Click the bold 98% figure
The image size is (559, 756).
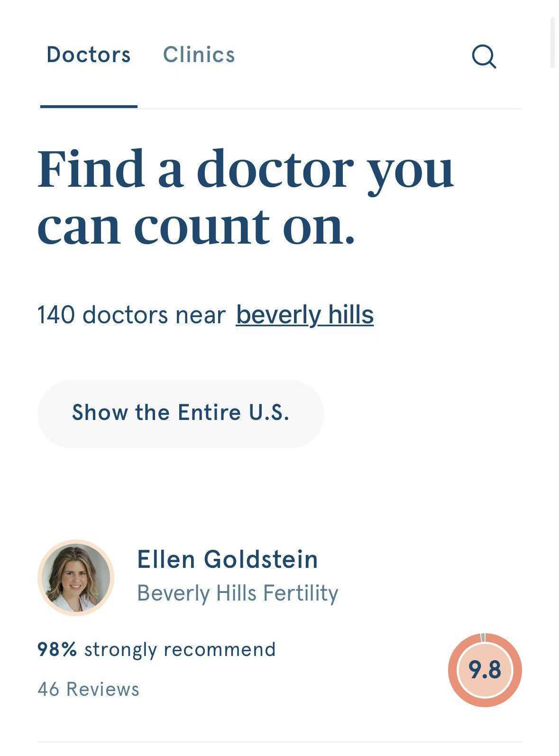pyautogui.click(x=57, y=649)
